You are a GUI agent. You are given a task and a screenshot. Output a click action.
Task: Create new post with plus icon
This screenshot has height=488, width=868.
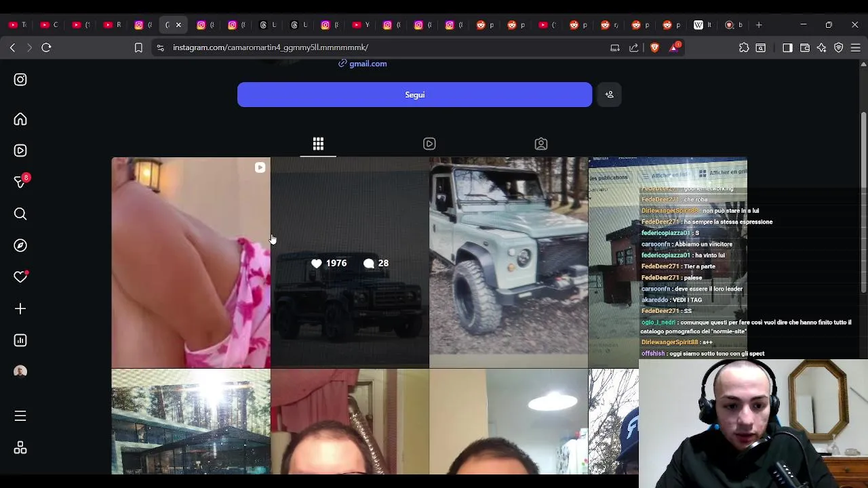(x=20, y=309)
